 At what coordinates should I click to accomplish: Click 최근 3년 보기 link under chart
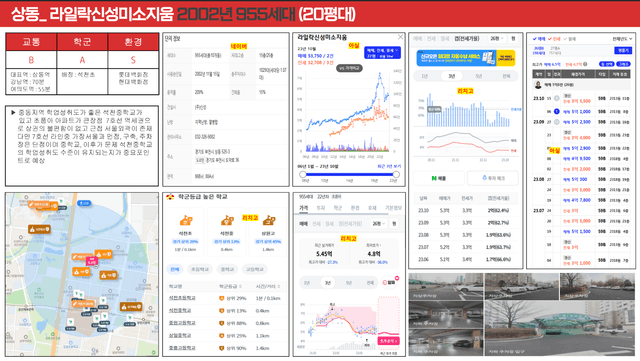[389, 167]
